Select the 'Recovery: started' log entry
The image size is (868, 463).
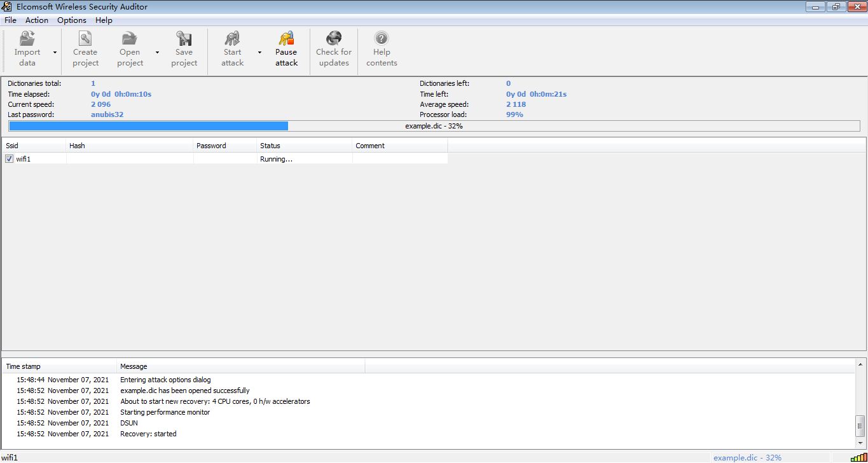point(148,434)
